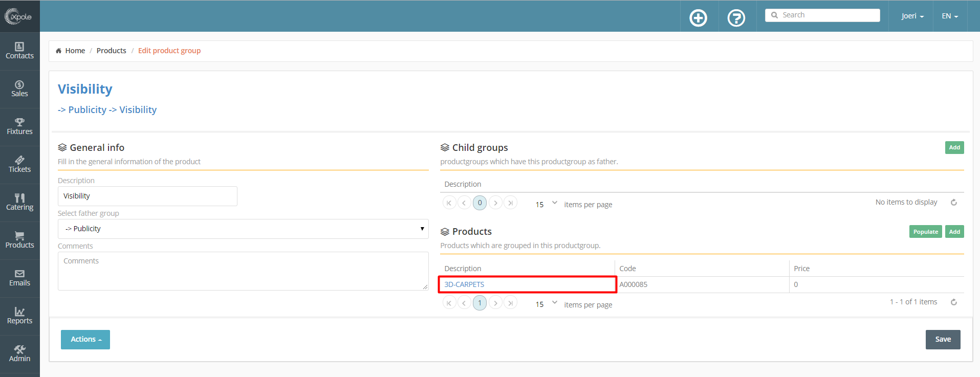This screenshot has width=980, height=377.
Task: Go to first page of Child groups
Action: coord(449,203)
